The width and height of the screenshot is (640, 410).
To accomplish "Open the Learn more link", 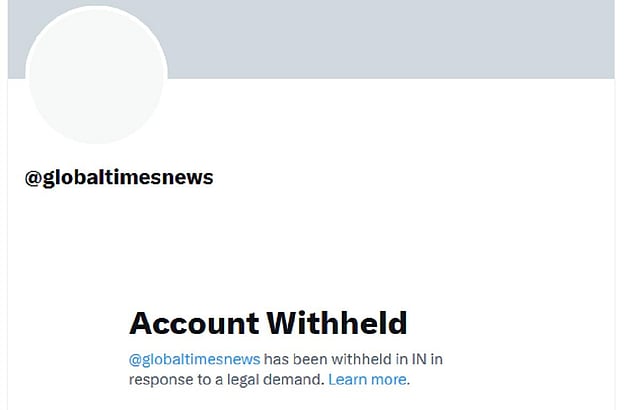I will [367, 380].
